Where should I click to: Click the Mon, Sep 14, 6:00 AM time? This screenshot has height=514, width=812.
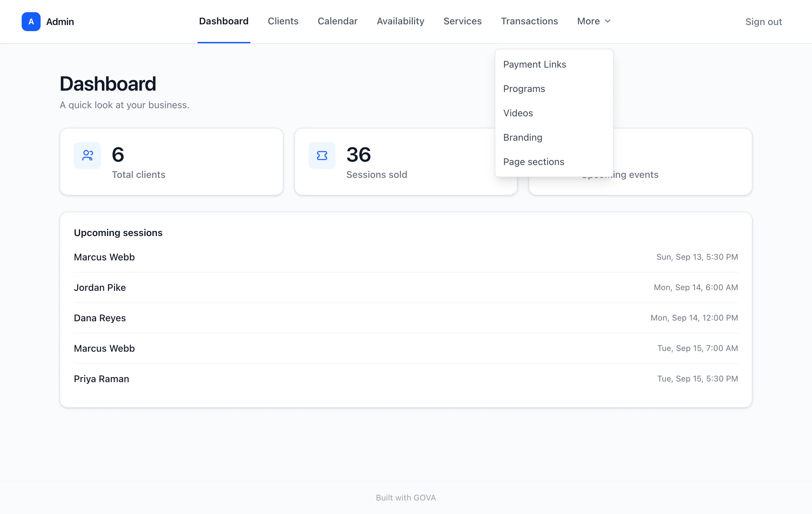coord(696,287)
